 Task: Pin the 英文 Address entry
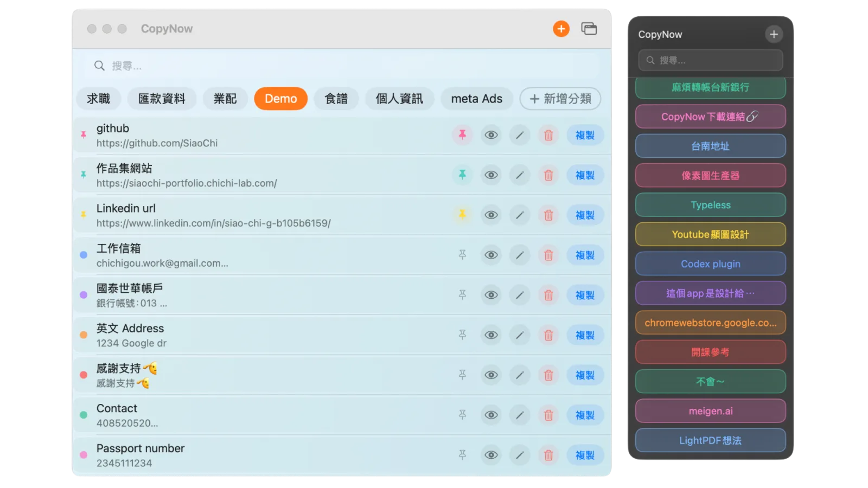462,335
